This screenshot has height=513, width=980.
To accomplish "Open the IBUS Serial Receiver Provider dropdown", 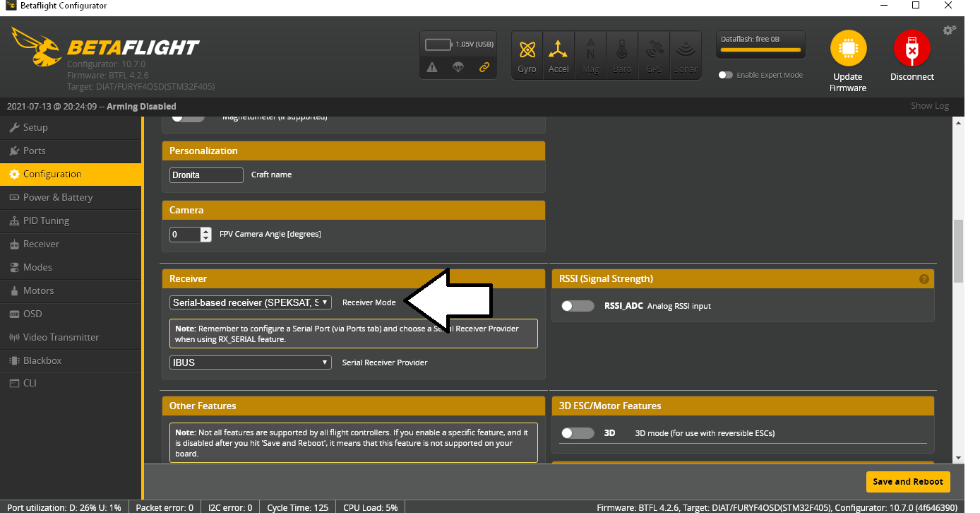I will point(250,362).
